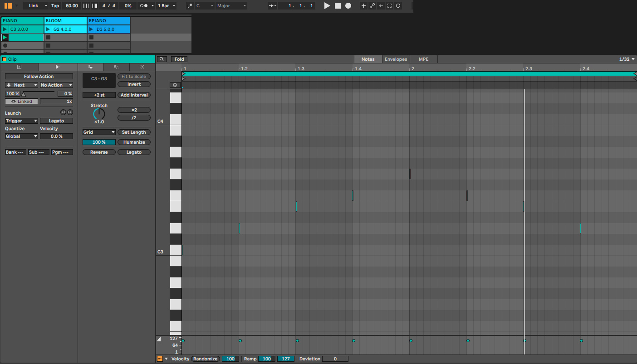Click the Reverse button

pos(99,152)
